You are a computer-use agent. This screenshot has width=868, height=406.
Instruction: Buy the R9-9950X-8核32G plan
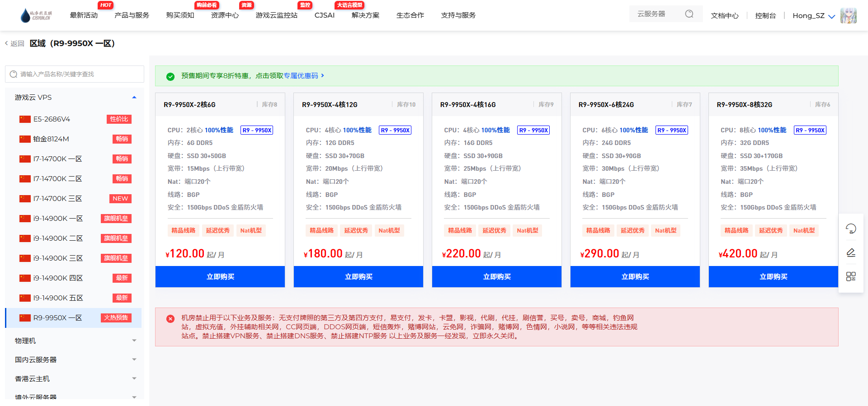click(774, 276)
